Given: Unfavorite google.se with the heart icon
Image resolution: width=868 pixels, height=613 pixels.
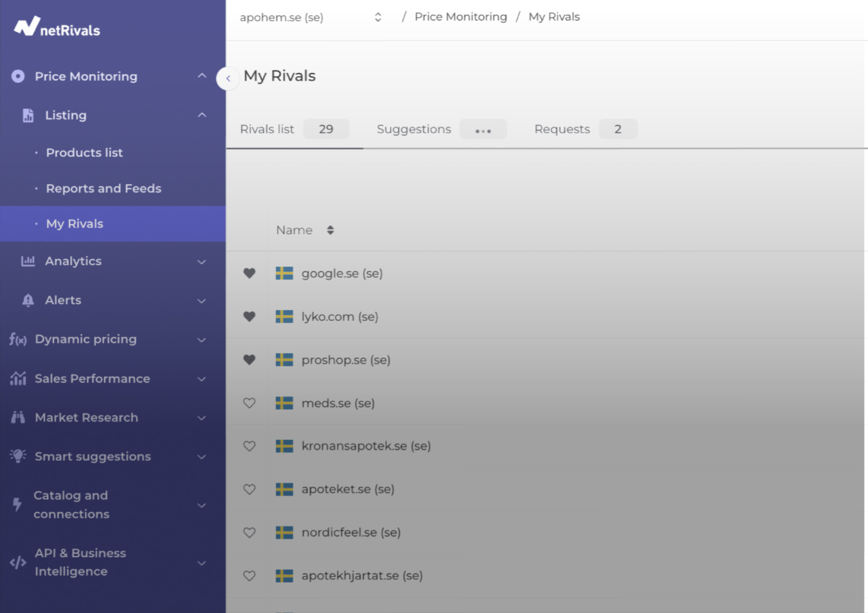Looking at the screenshot, I should (x=249, y=274).
